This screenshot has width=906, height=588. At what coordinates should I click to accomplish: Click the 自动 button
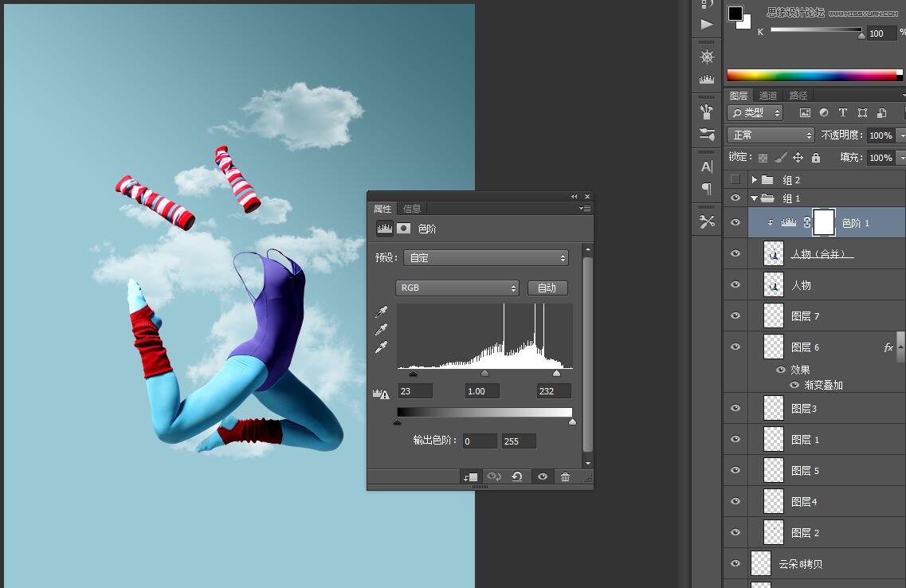click(x=547, y=288)
